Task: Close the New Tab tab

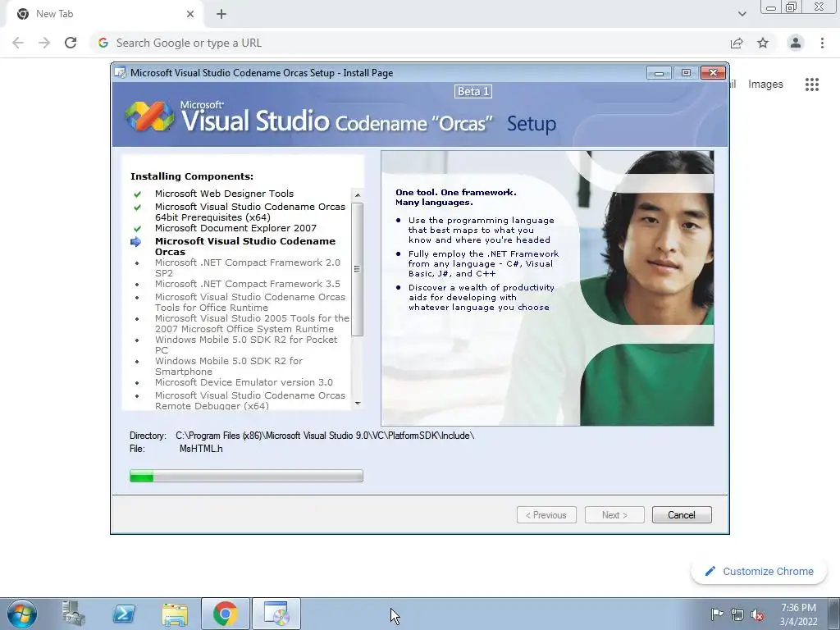Action: (190, 14)
